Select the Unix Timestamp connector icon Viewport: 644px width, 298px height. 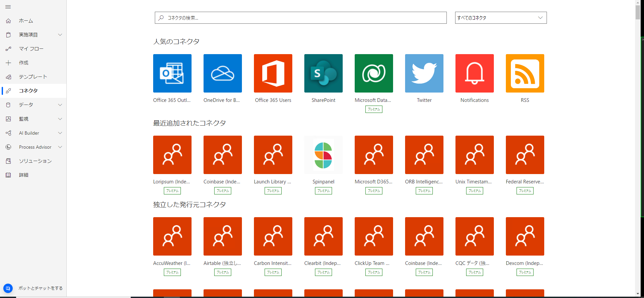tap(474, 155)
